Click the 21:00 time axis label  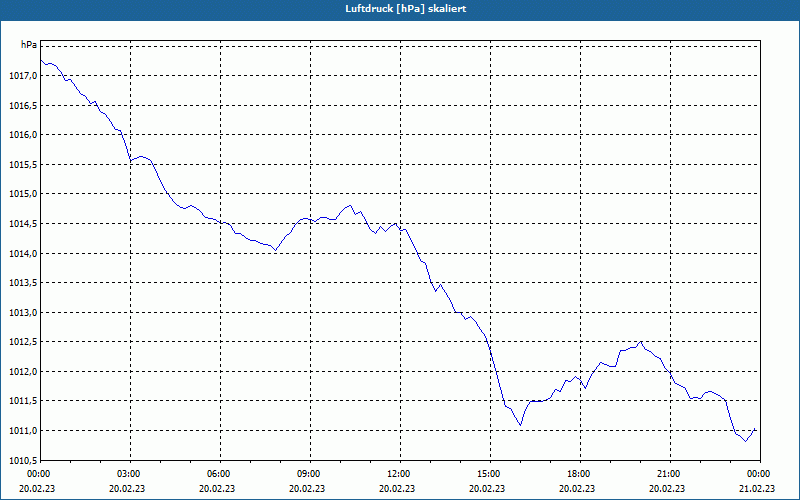667,474
